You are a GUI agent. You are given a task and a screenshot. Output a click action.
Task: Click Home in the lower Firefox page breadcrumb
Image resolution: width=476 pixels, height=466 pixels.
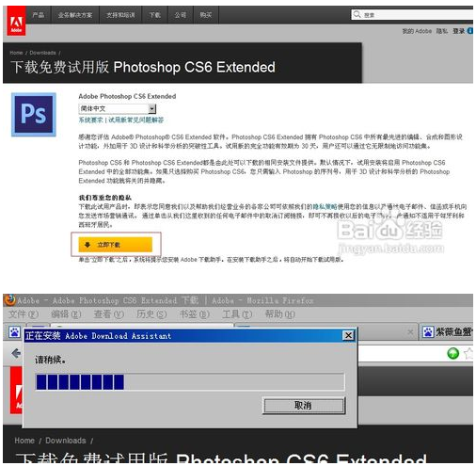point(24,441)
